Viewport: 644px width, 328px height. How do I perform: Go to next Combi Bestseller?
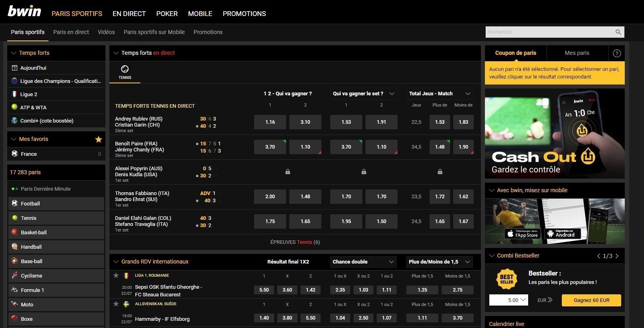tap(617, 256)
